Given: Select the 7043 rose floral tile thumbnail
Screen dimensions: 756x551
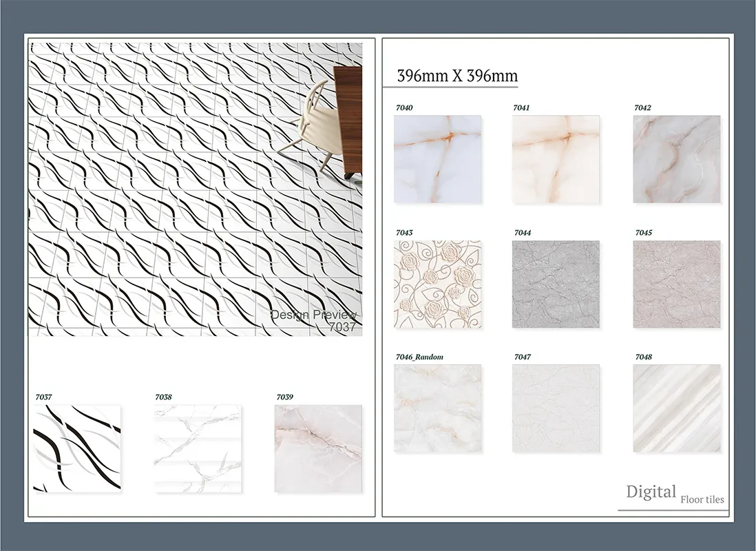Looking at the screenshot, I should [437, 284].
